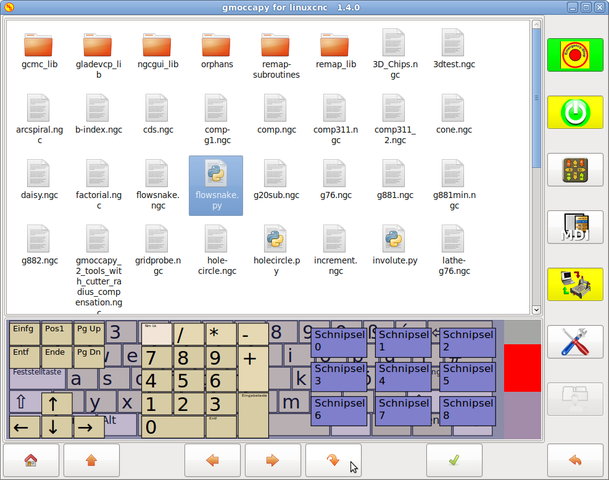609x480 pixels.
Task: Tap the up arrow key
Action: [57, 403]
